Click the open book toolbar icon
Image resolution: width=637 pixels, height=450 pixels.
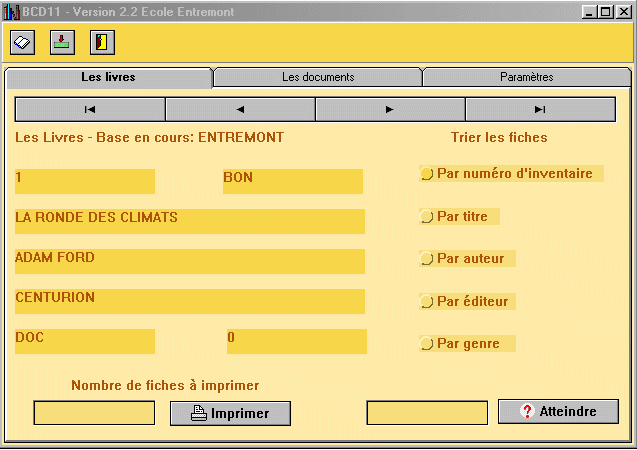23,42
